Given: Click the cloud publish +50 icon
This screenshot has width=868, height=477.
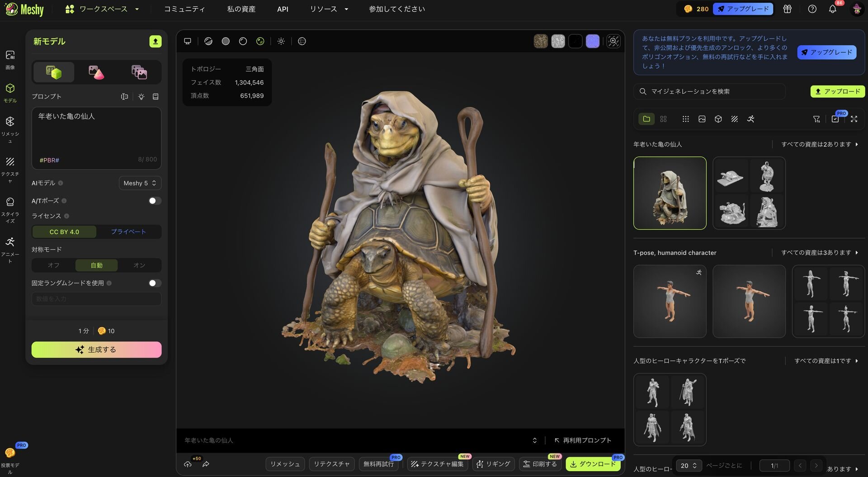Looking at the screenshot, I should [x=188, y=464].
